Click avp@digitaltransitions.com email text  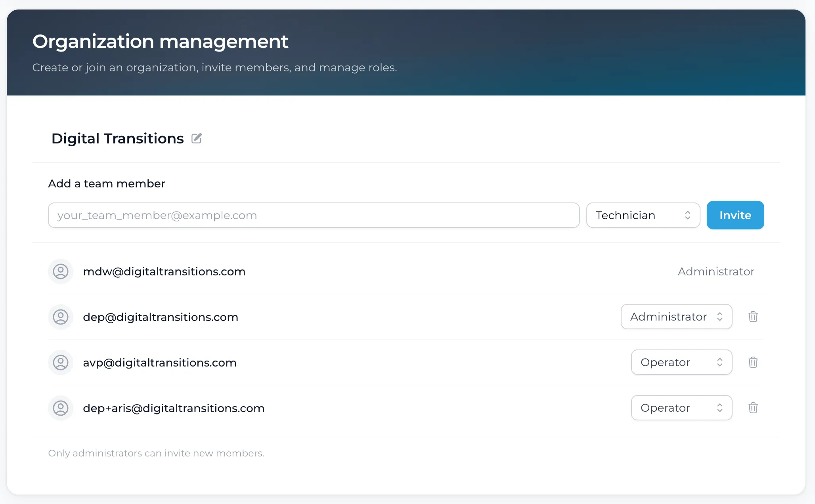pos(160,363)
